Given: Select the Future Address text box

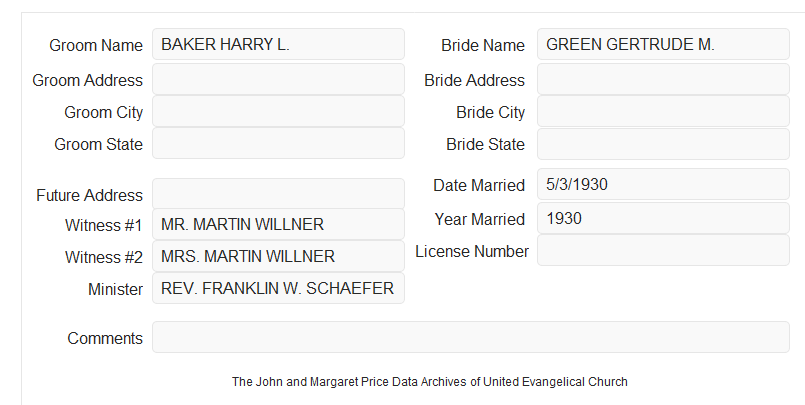Looking at the screenshot, I should tap(278, 194).
